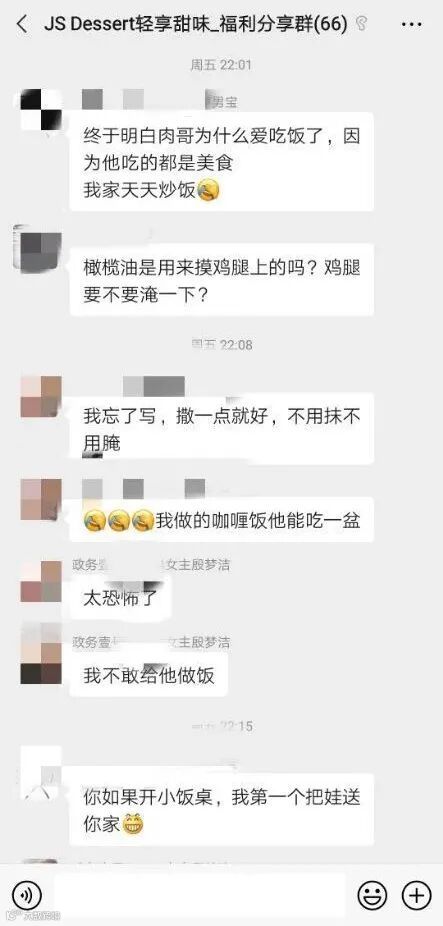
Task: Select the "撒一点就好，不用抹不用腌" bubble
Action: [x=222, y=428]
